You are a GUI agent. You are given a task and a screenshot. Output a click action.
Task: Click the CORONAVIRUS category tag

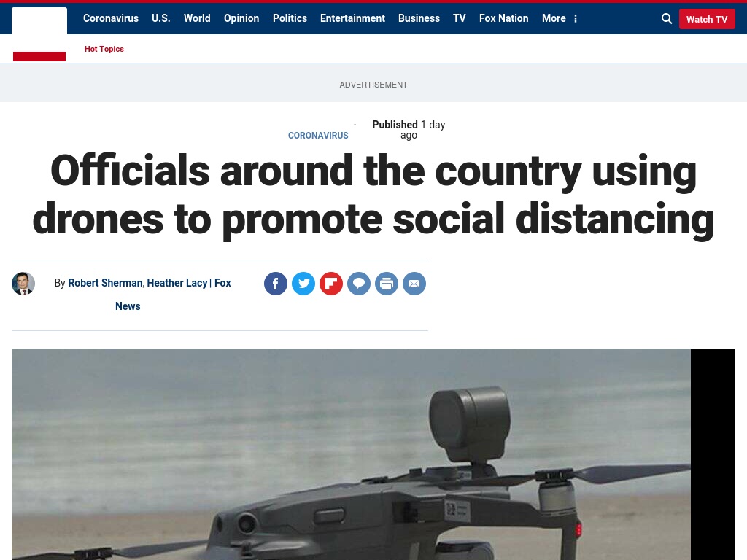click(x=318, y=135)
